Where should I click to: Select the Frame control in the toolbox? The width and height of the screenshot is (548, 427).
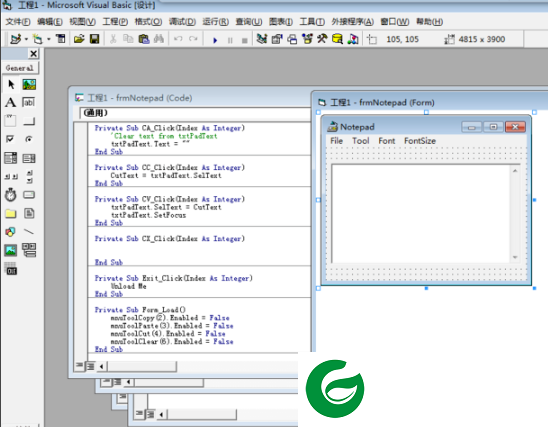[10, 121]
